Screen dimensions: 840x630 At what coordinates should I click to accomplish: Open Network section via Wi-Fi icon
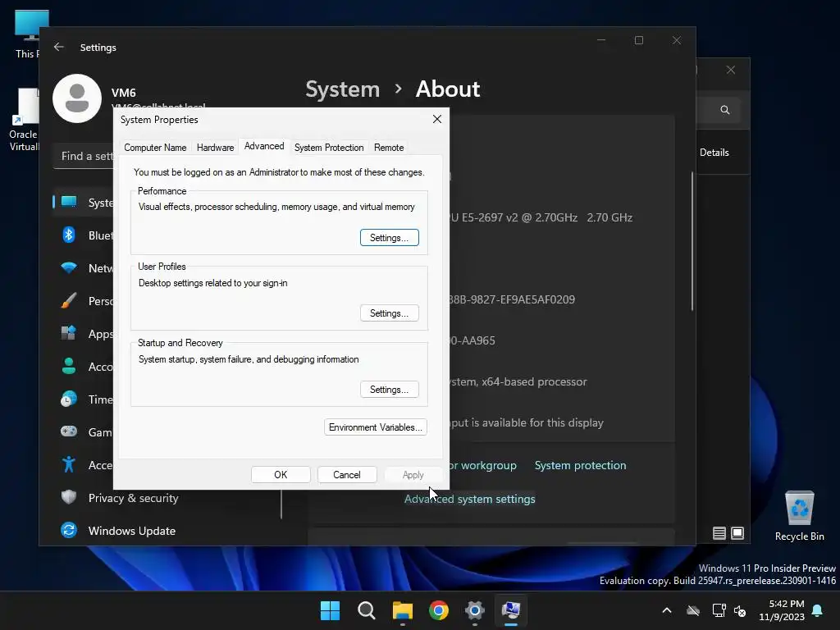pyautogui.click(x=69, y=267)
